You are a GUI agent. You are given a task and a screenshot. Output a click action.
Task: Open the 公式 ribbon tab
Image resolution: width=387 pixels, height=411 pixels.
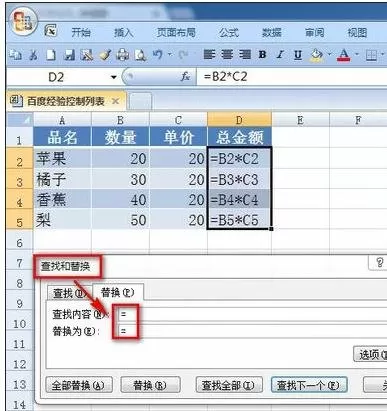(229, 33)
